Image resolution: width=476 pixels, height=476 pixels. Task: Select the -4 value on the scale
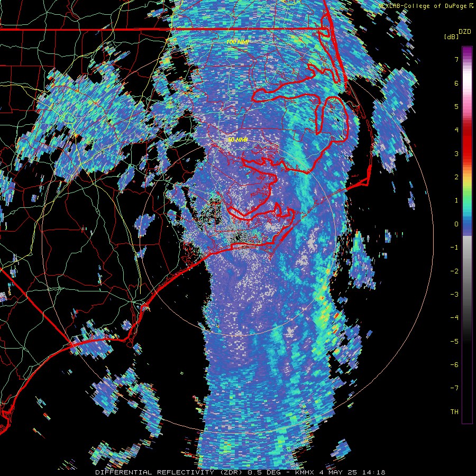(454, 318)
